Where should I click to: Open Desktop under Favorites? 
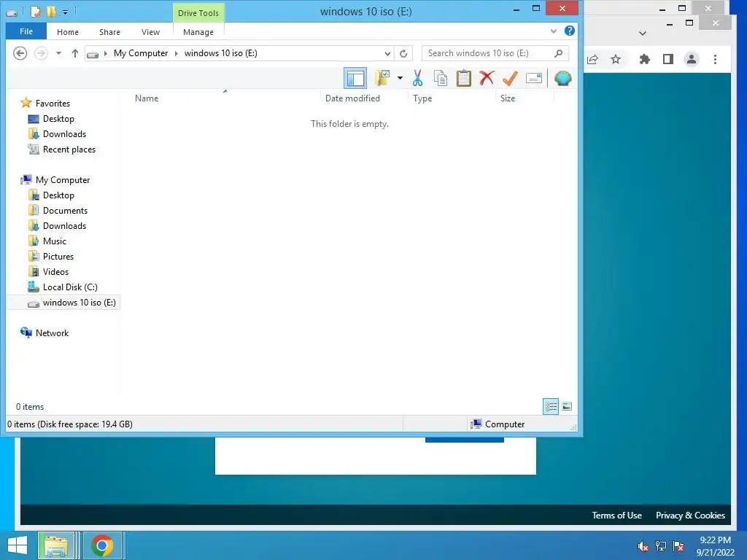click(x=58, y=119)
